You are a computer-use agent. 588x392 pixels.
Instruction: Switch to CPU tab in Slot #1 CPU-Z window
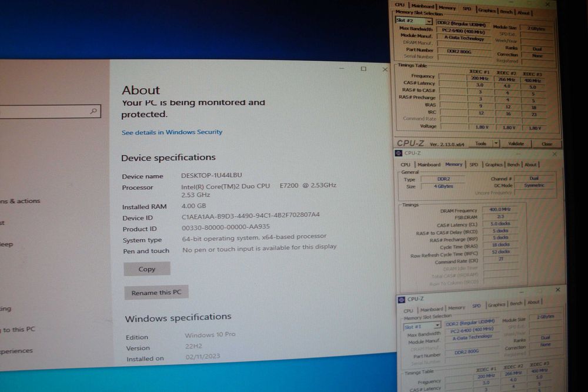pyautogui.click(x=409, y=311)
